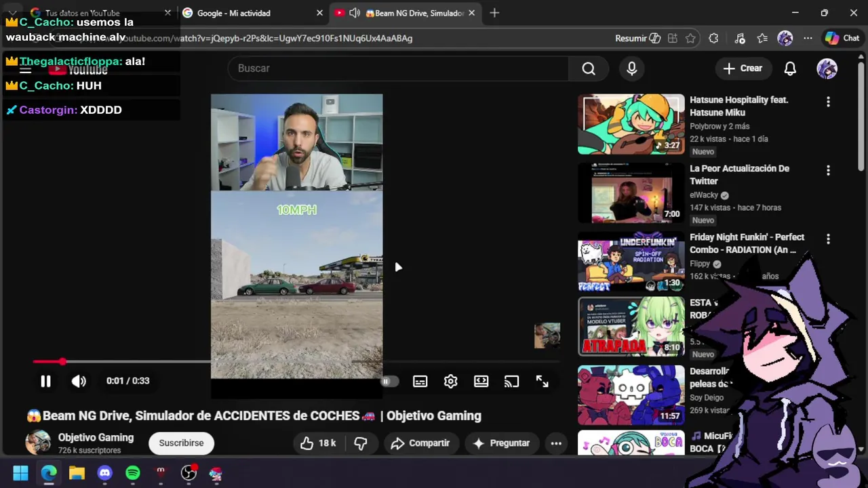868x488 pixels.
Task: Mute the tab with the tab speaker icon
Action: [x=355, y=13]
